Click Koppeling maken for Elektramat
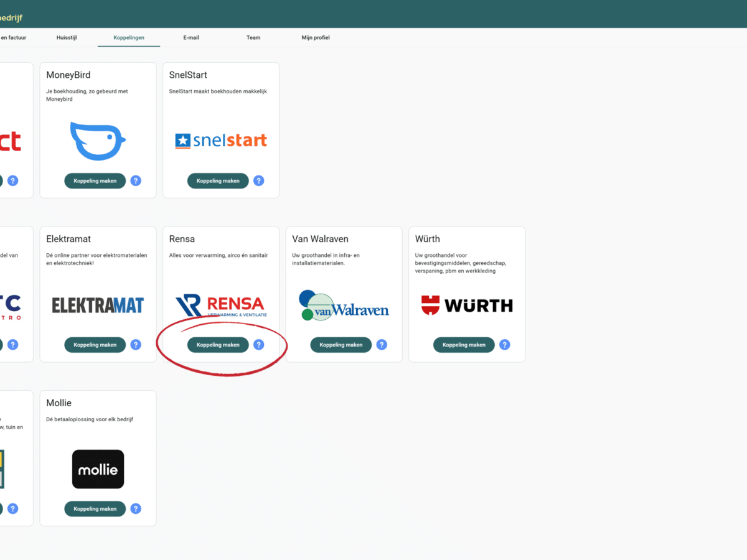747x560 pixels. pos(95,345)
